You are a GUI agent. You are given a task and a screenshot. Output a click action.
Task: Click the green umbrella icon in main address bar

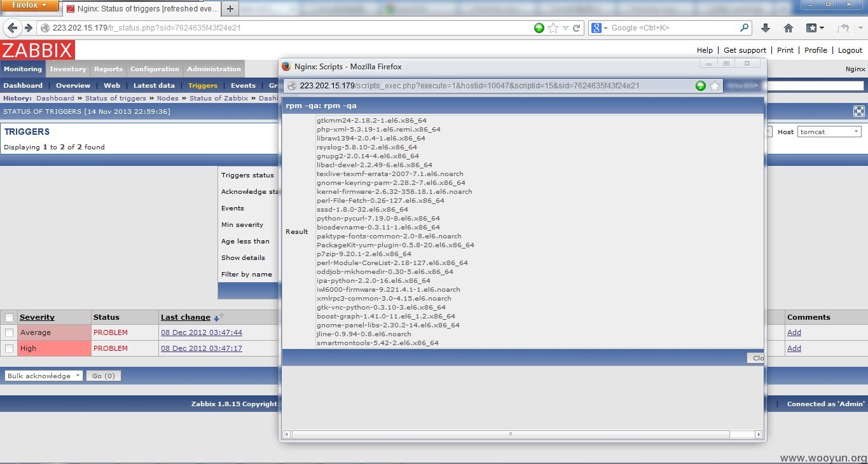pos(539,28)
